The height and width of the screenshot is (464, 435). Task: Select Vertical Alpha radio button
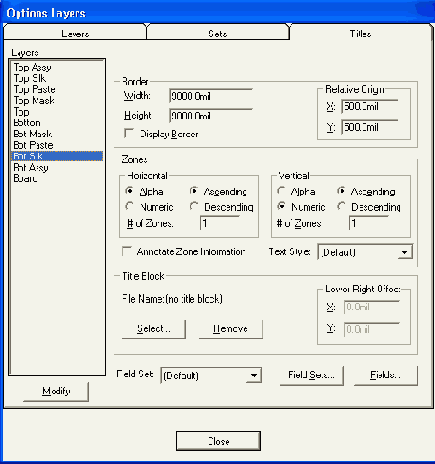coord(281,191)
